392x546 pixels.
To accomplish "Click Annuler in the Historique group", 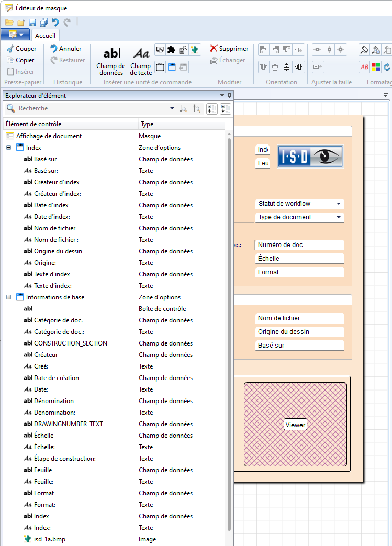I will point(66,49).
